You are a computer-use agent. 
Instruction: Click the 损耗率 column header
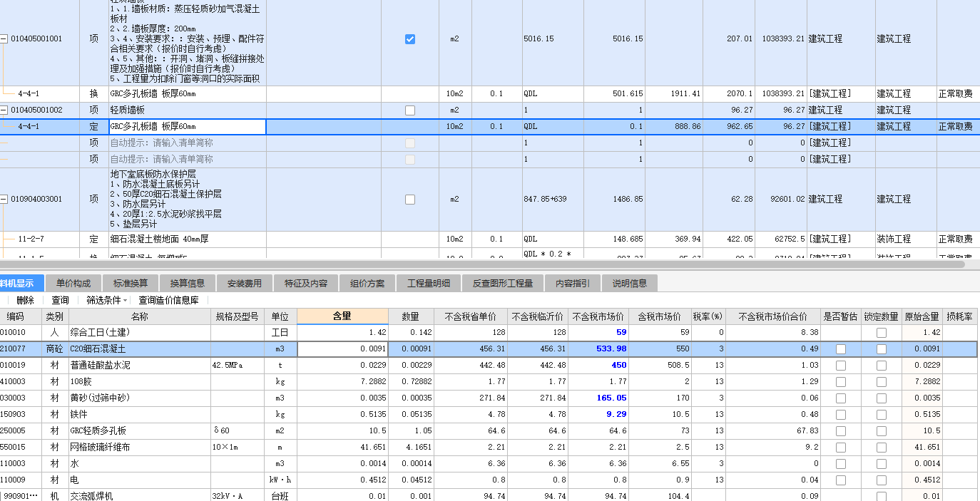(x=961, y=316)
